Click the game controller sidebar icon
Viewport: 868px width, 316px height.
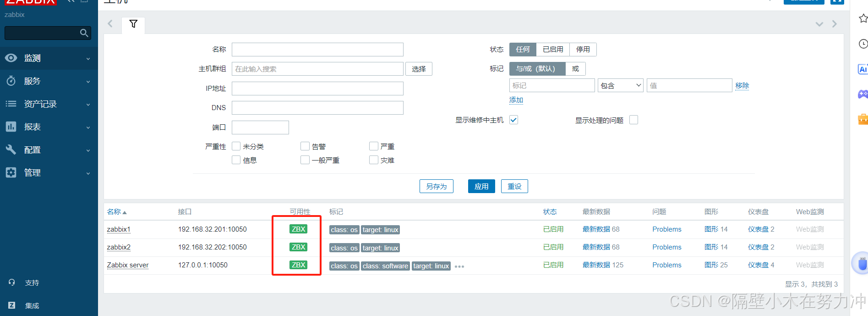click(x=863, y=94)
